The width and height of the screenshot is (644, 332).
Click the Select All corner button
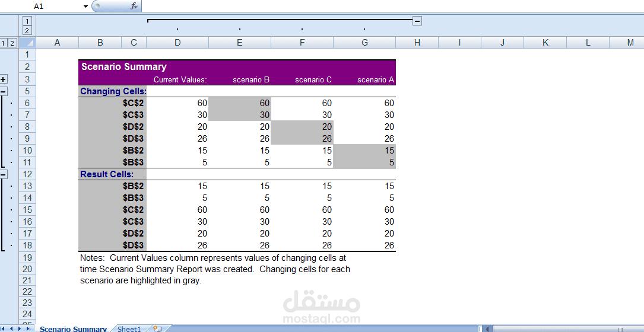[27, 43]
